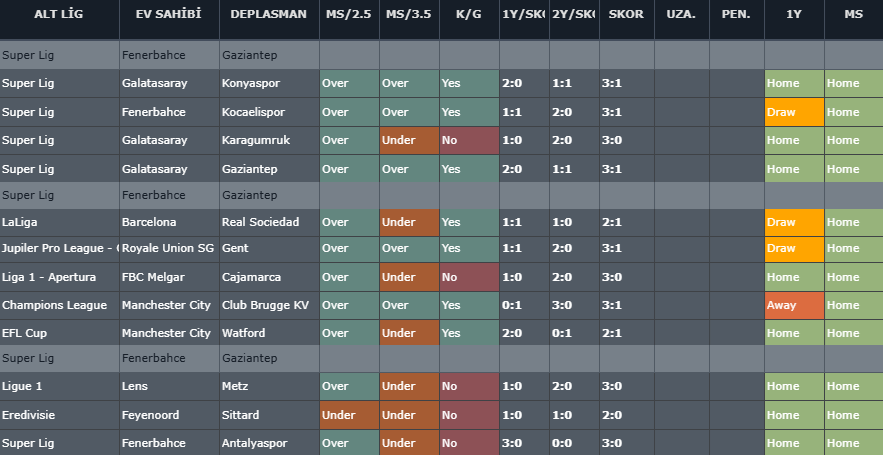883x455 pixels.
Task: Click the 2:1 final score in Barcelona row
Action: tap(627, 222)
